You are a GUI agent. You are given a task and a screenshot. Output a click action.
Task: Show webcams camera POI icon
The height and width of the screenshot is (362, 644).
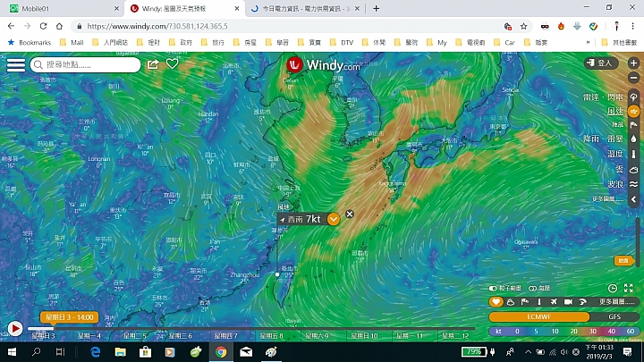(x=568, y=302)
